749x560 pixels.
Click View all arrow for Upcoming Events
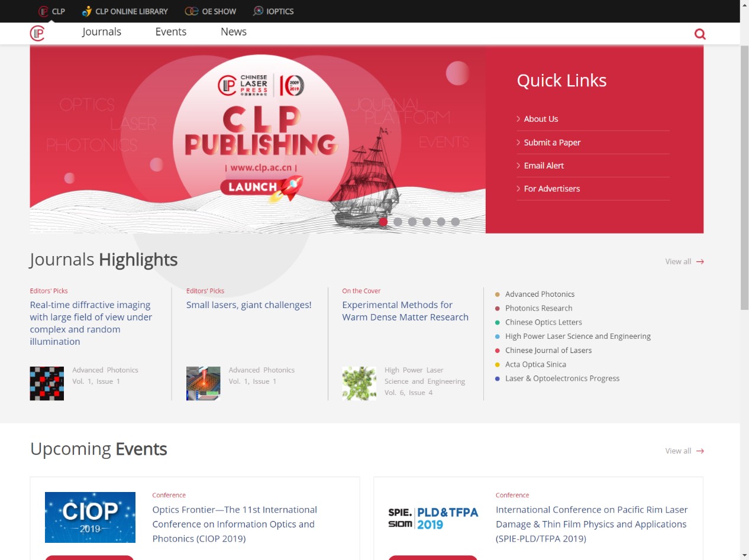coord(700,451)
